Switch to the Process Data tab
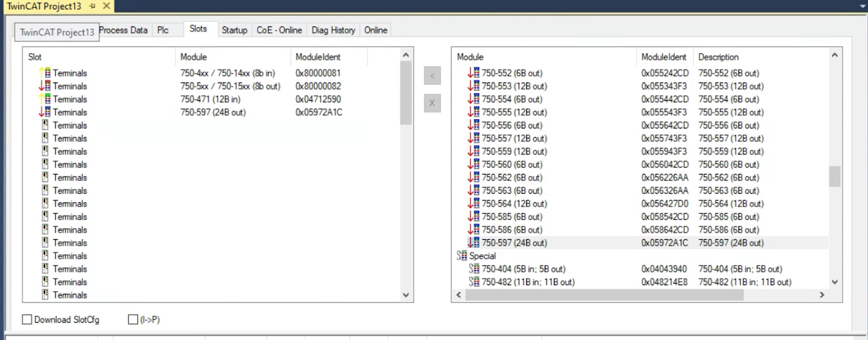This screenshot has height=340, width=868. tap(124, 30)
